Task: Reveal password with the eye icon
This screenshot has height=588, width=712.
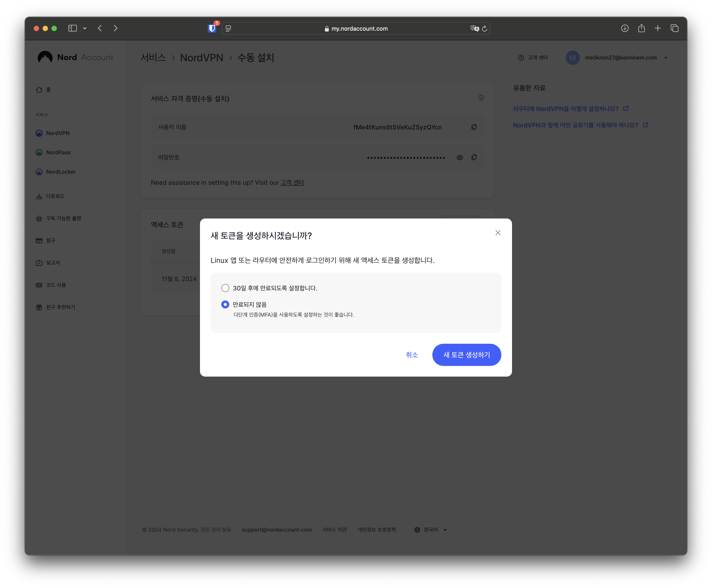Action: [x=459, y=157]
